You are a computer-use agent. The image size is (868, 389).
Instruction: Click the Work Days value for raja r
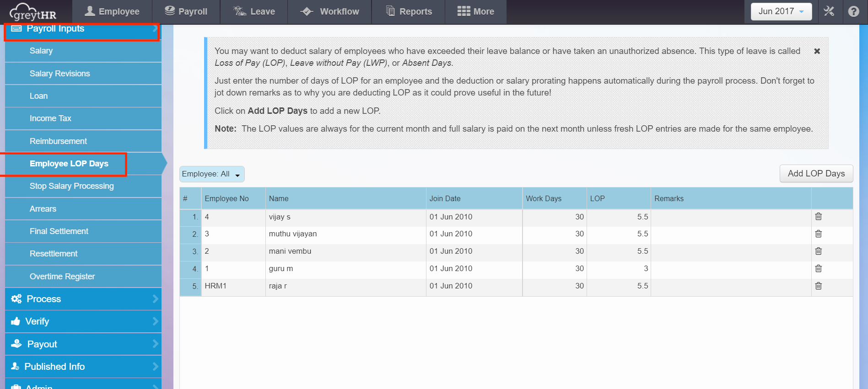[x=579, y=286]
